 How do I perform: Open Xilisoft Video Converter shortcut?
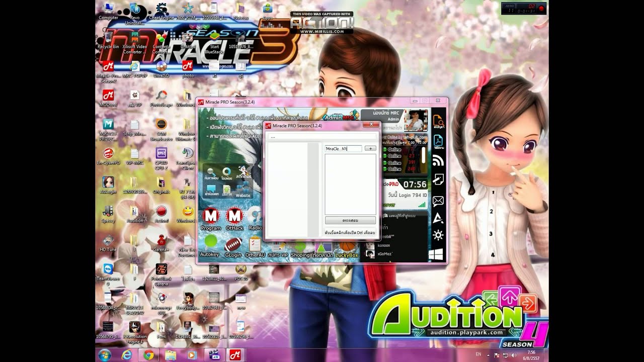tap(135, 42)
